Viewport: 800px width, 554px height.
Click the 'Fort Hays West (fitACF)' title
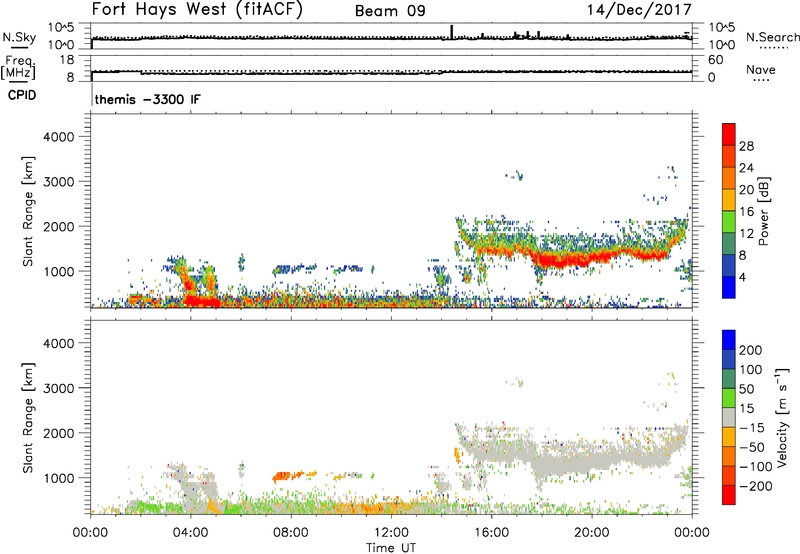click(x=197, y=10)
